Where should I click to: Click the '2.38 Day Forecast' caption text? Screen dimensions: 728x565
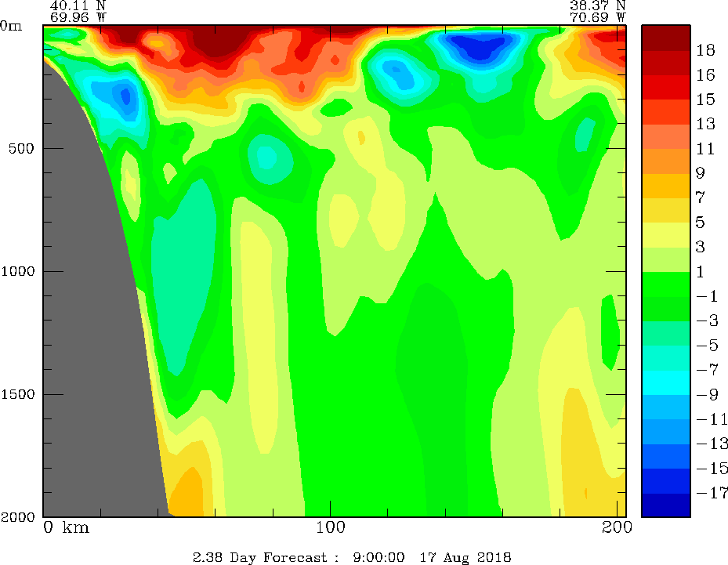260,557
